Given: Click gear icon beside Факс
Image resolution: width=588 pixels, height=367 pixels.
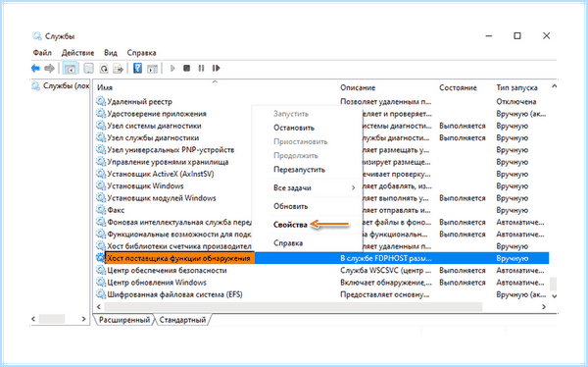Looking at the screenshot, I should [101, 210].
